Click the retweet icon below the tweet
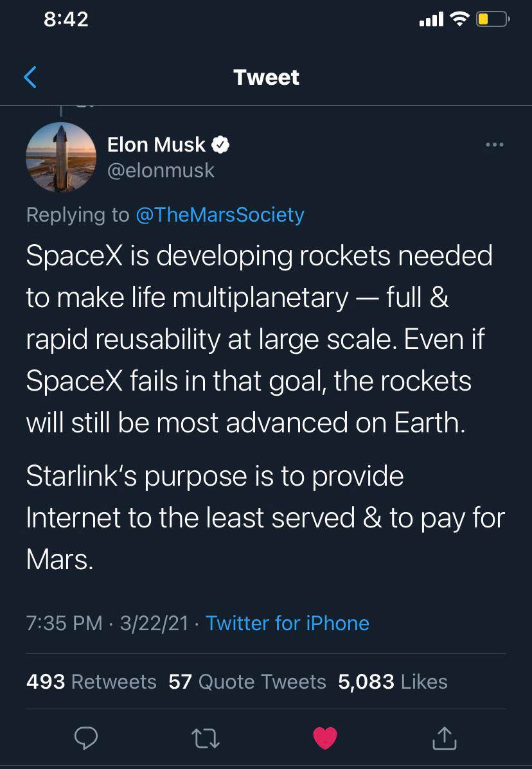Viewport: 532px width, 769px height. point(206,738)
